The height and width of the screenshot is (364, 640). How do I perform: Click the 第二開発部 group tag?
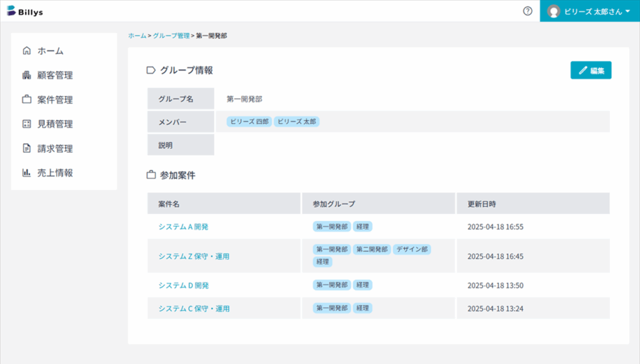[371, 249]
